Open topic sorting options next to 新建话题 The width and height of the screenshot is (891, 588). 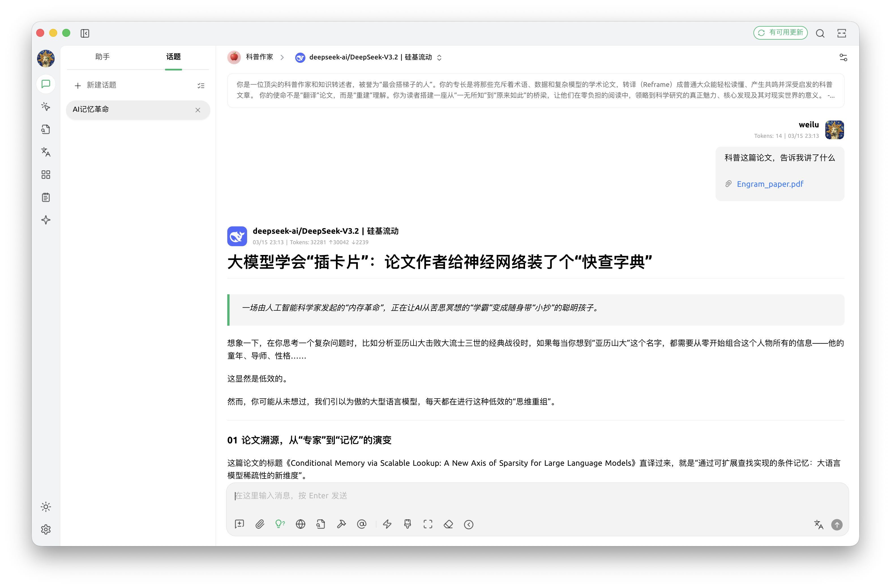click(x=201, y=85)
